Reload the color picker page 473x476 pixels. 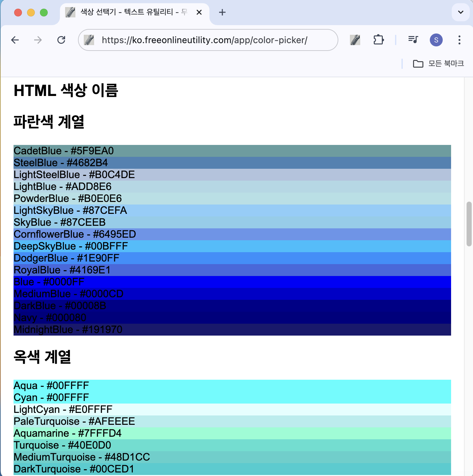tap(61, 40)
